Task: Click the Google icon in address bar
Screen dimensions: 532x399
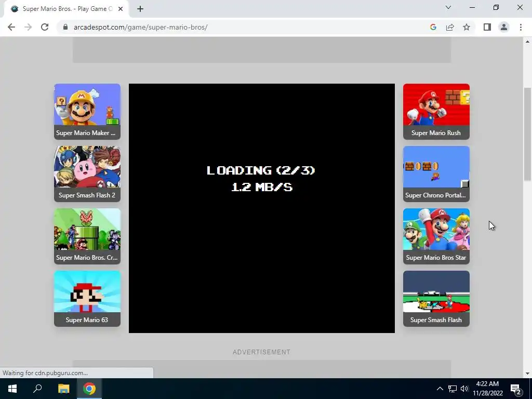Action: (x=433, y=27)
